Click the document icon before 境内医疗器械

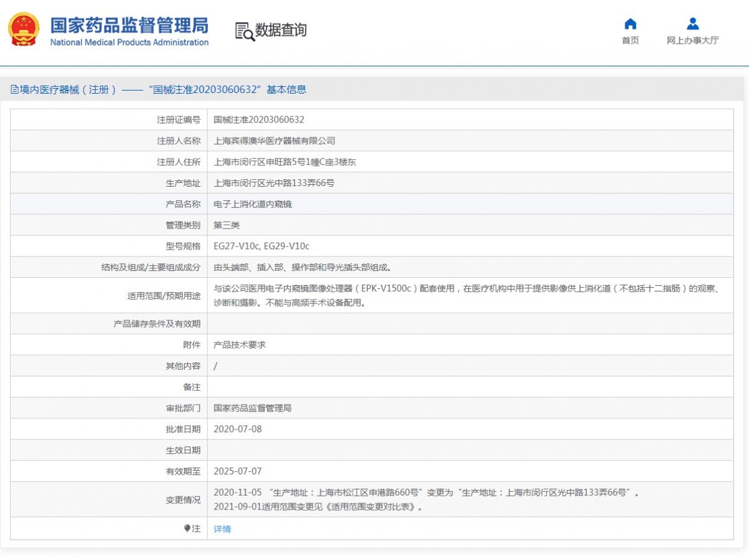click(14, 90)
